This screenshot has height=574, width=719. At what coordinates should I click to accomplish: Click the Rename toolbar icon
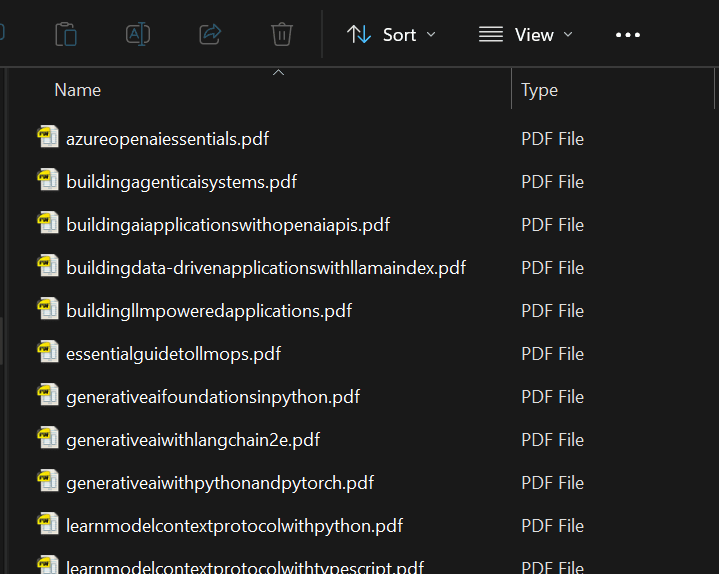pyautogui.click(x=138, y=34)
